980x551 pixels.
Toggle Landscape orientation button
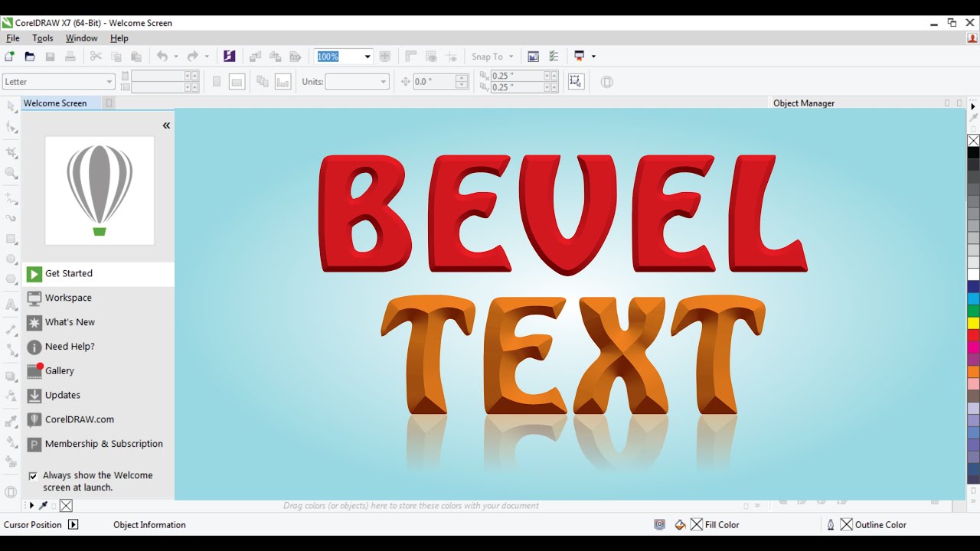coord(237,81)
